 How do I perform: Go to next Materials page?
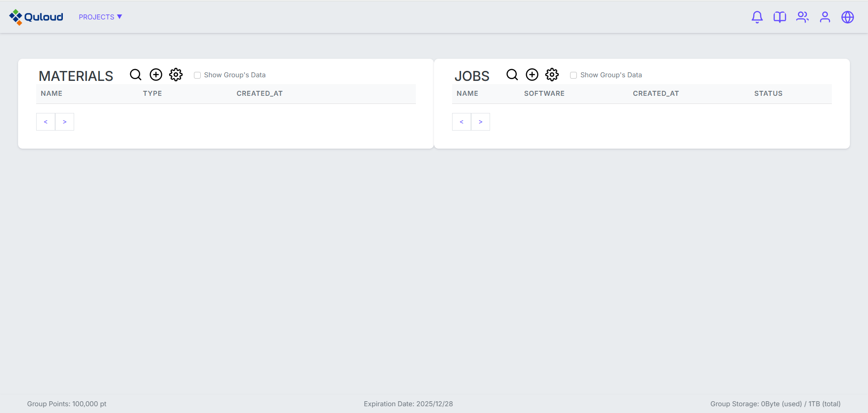[x=65, y=122]
